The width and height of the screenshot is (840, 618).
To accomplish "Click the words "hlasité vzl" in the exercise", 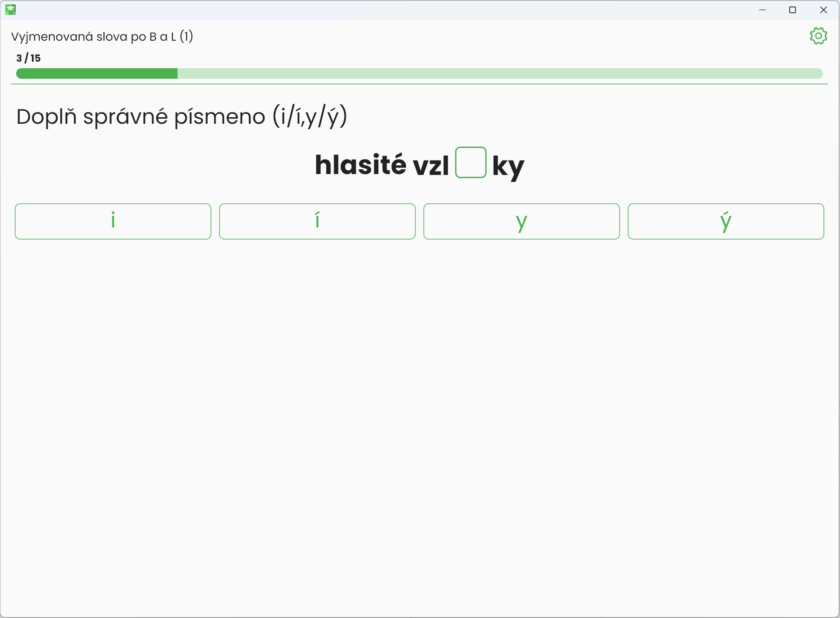I will point(381,165).
